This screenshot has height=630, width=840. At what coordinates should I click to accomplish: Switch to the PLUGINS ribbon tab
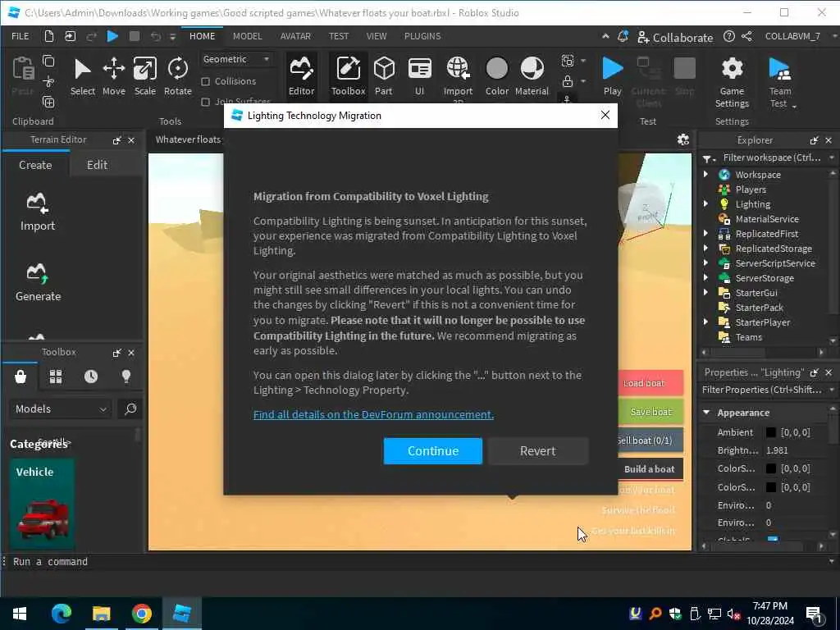[x=422, y=36]
